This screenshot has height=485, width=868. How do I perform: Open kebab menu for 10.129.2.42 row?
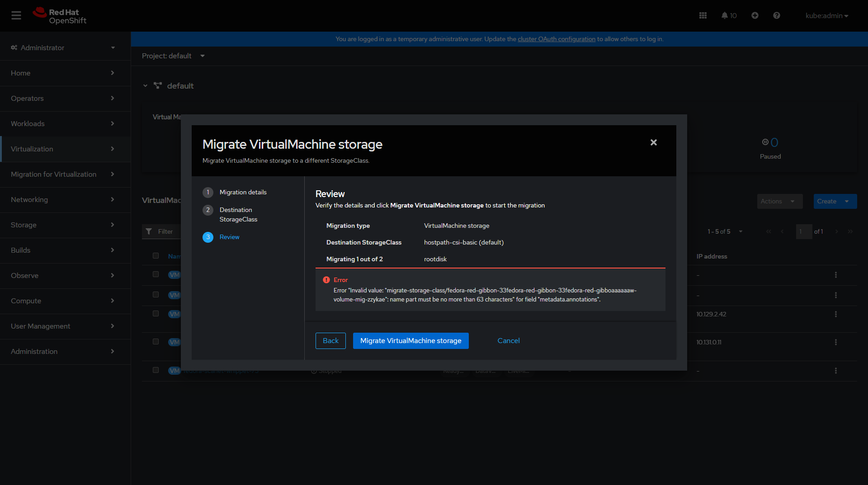(x=836, y=314)
